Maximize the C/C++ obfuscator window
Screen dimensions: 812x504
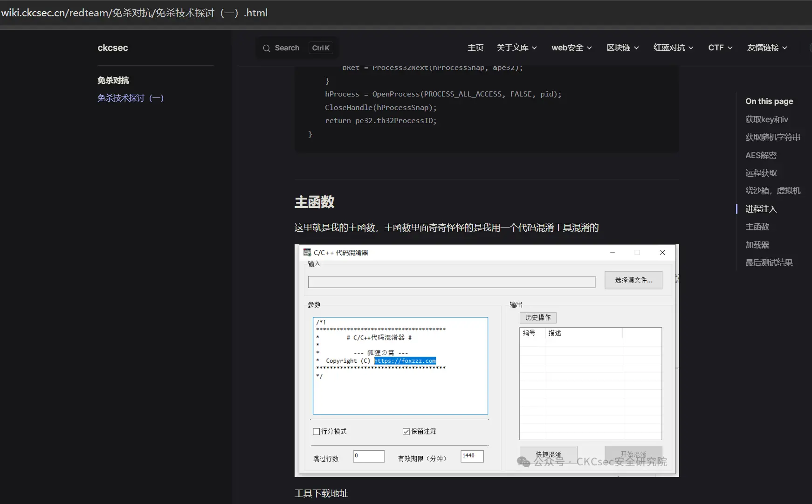pos(637,253)
